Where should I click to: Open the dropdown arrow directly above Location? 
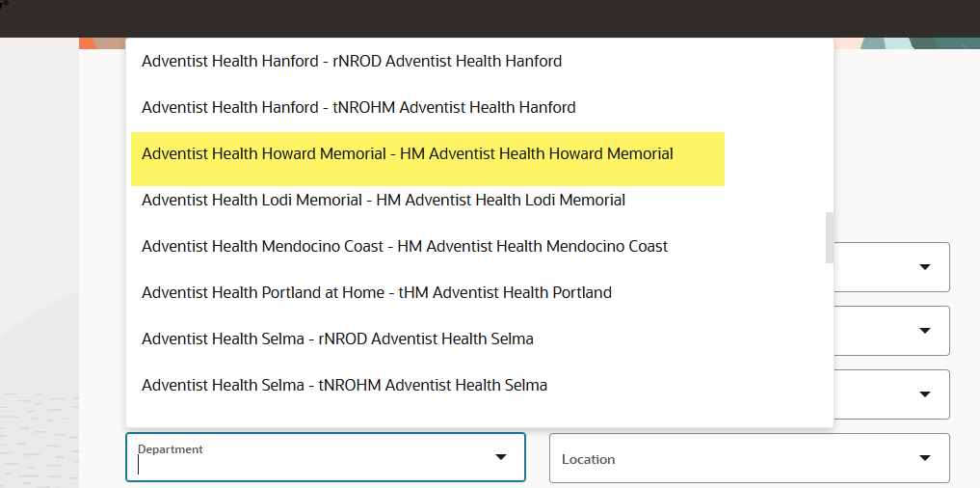tap(925, 393)
